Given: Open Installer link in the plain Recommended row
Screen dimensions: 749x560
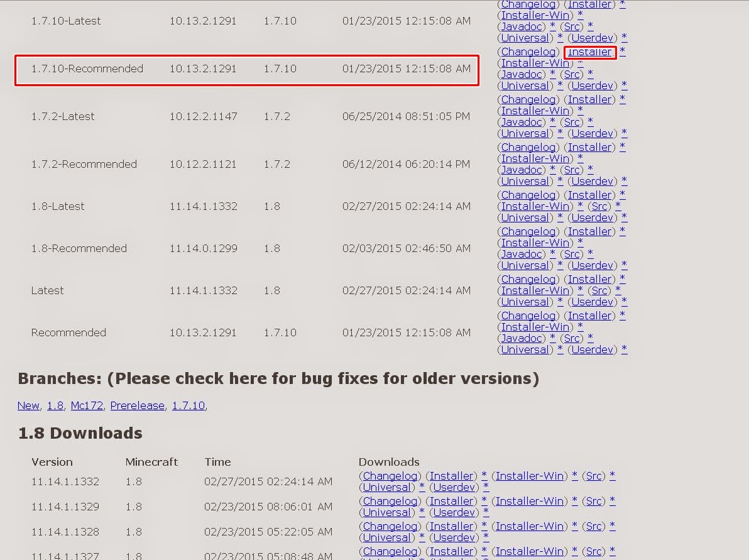Looking at the screenshot, I should [x=589, y=316].
